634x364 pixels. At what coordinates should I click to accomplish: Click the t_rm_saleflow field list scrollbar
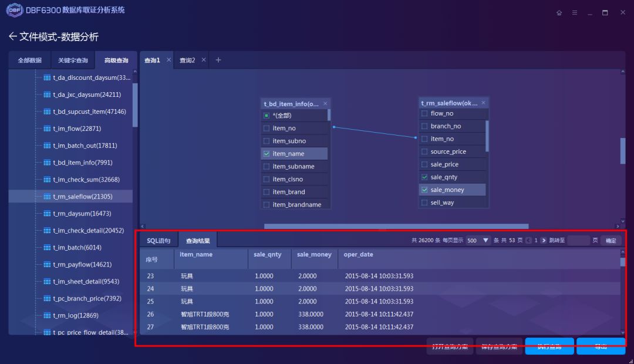[x=487, y=136]
